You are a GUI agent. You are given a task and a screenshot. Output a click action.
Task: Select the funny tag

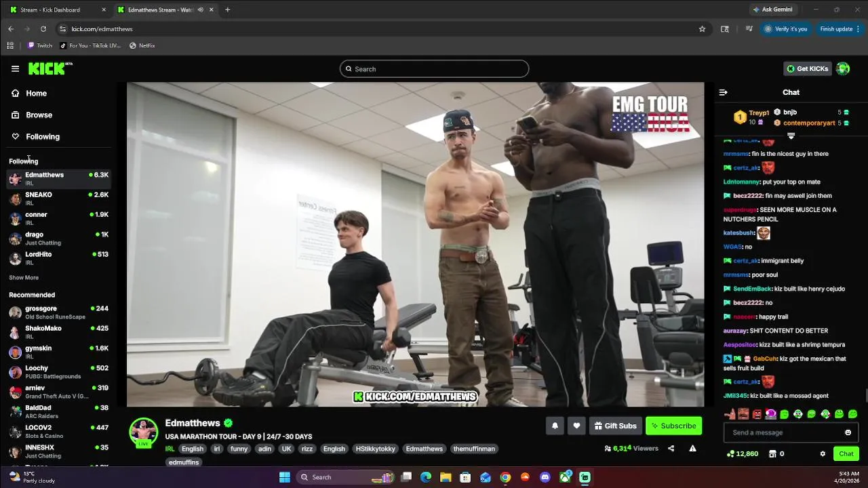pos(239,449)
